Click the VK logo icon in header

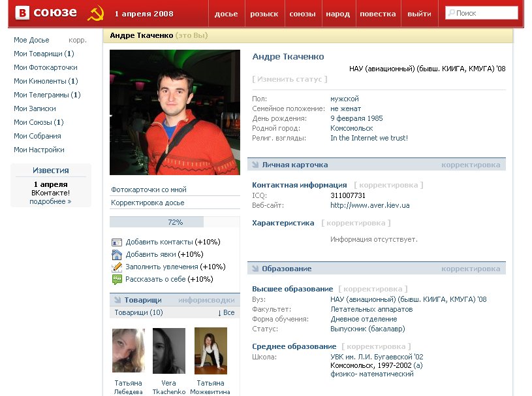point(23,13)
